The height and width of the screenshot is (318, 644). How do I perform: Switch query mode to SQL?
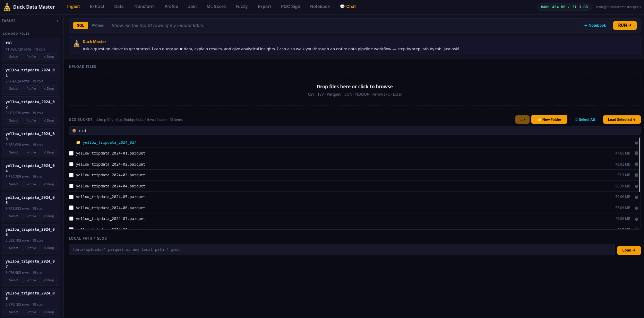click(x=80, y=25)
